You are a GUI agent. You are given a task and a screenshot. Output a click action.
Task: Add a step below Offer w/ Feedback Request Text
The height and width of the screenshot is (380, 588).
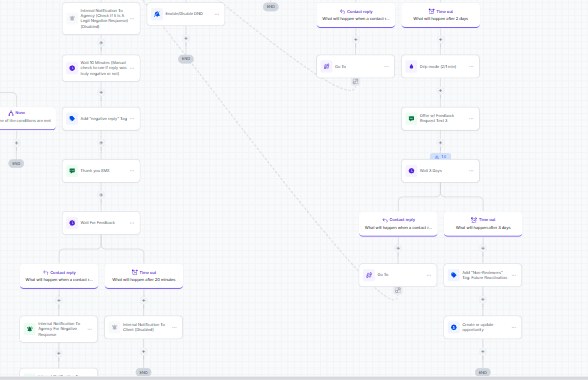440,143
